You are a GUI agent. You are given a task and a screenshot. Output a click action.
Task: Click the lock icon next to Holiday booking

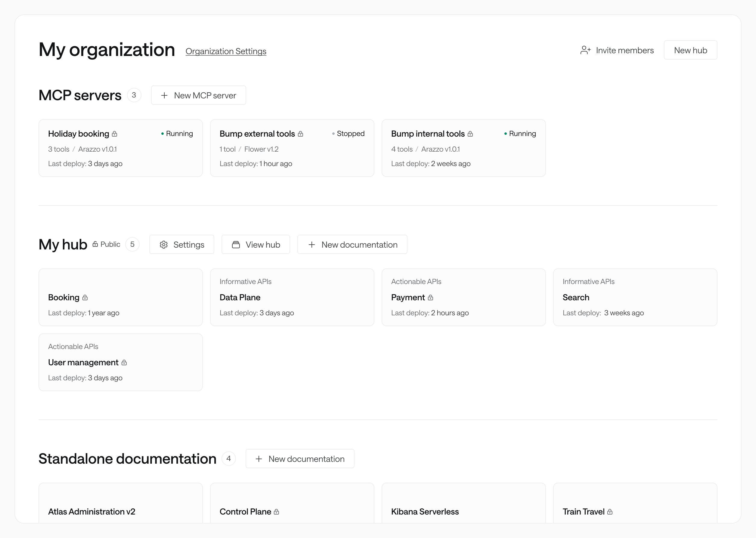point(115,134)
